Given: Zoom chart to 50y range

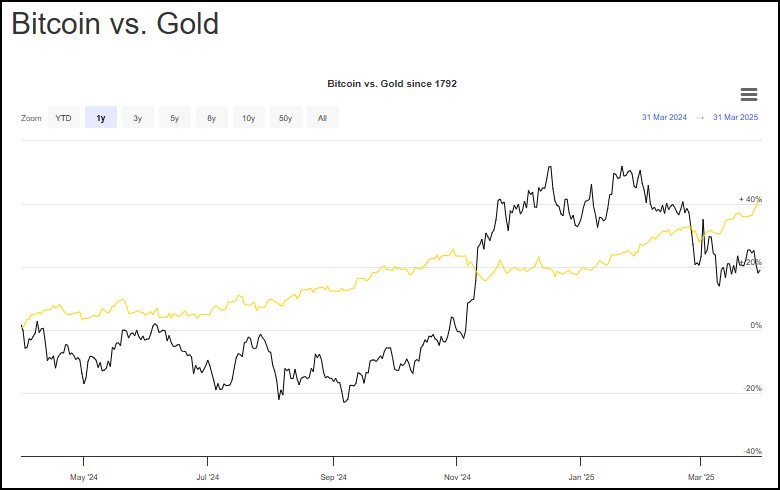Looking at the screenshot, I should point(286,118).
